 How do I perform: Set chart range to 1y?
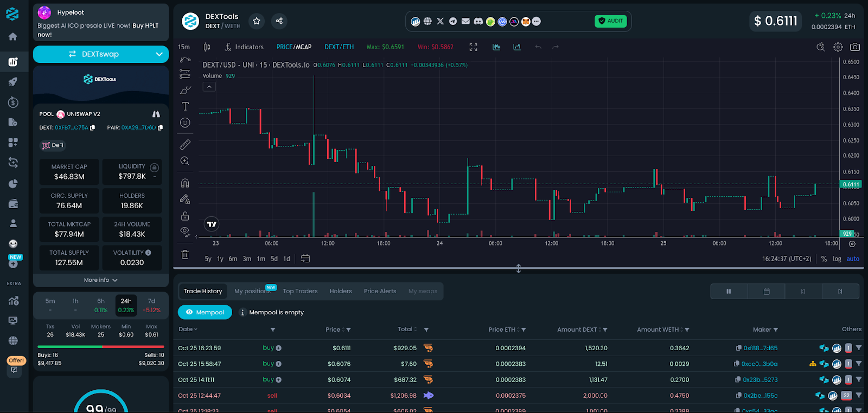point(220,259)
